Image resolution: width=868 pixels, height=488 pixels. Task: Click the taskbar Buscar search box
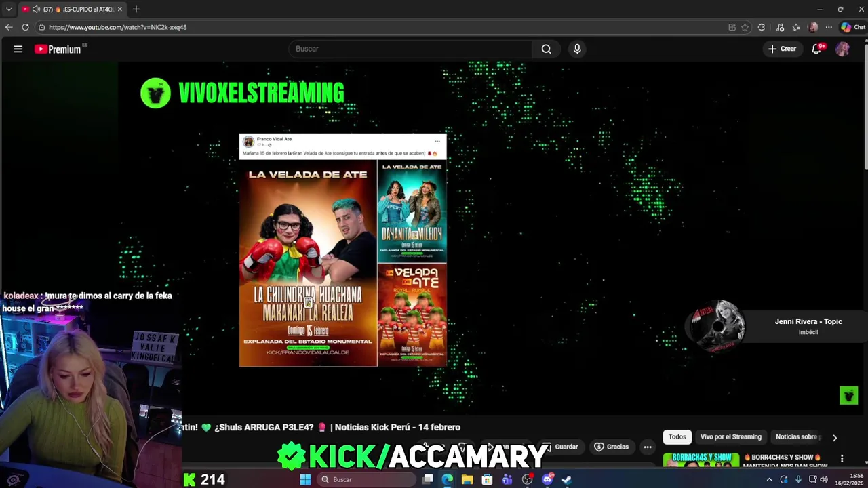pyautogui.click(x=366, y=479)
